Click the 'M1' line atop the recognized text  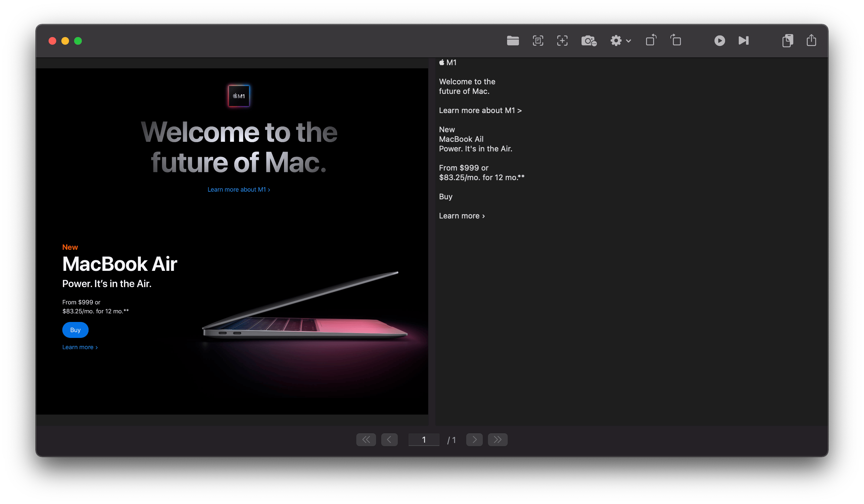click(448, 62)
